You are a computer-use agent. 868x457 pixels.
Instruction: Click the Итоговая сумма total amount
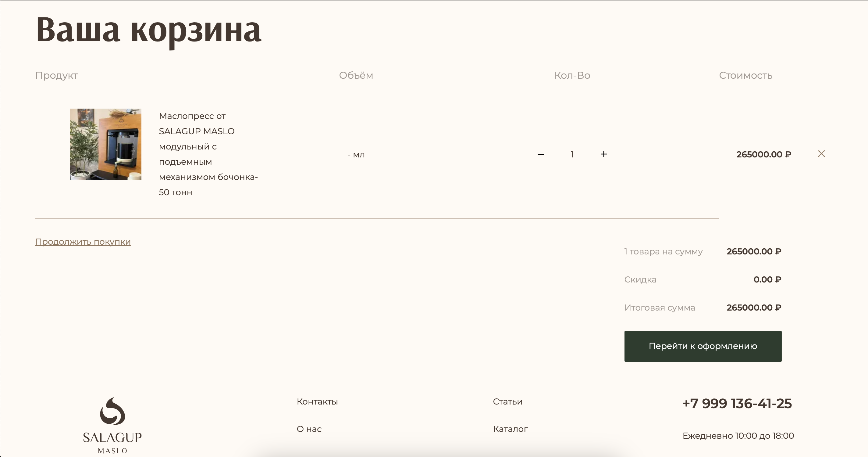pyautogui.click(x=753, y=307)
